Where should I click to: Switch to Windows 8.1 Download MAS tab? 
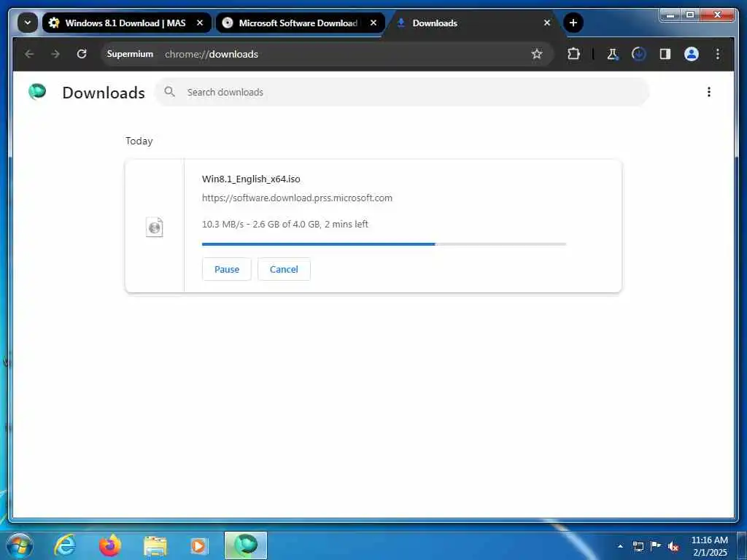pos(127,23)
